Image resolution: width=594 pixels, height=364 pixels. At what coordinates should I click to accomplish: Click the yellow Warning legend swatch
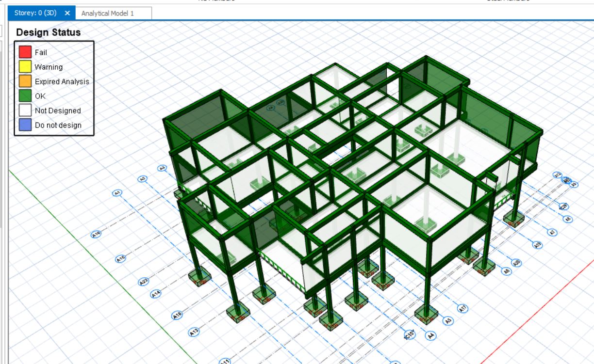25,67
